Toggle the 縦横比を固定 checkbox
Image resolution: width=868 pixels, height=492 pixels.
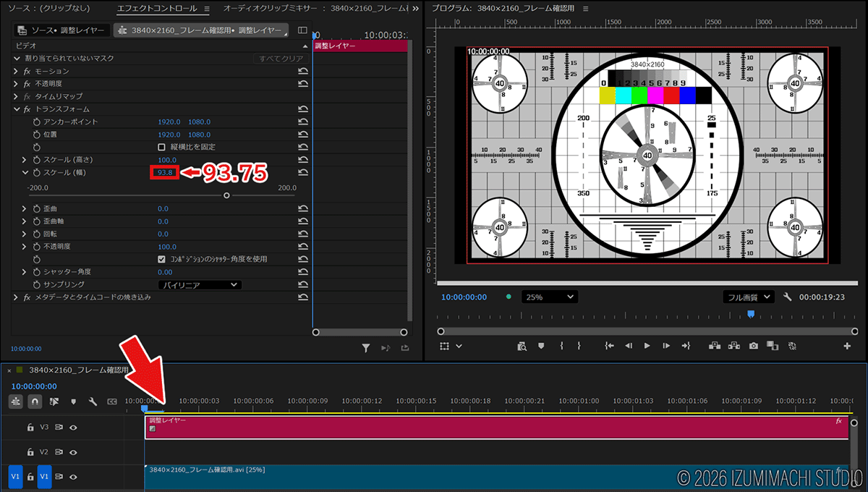pyautogui.click(x=162, y=147)
